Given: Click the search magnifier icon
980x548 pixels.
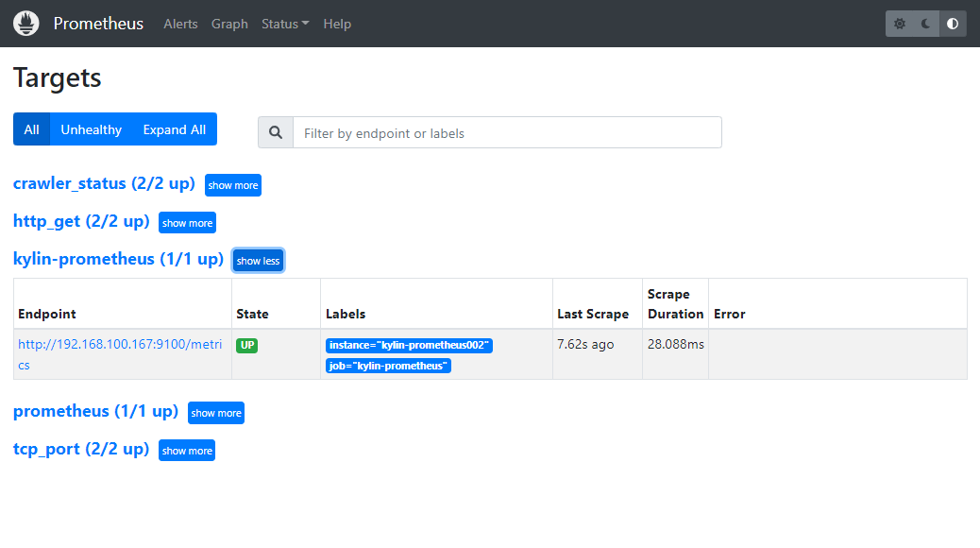Looking at the screenshot, I should click(x=276, y=132).
